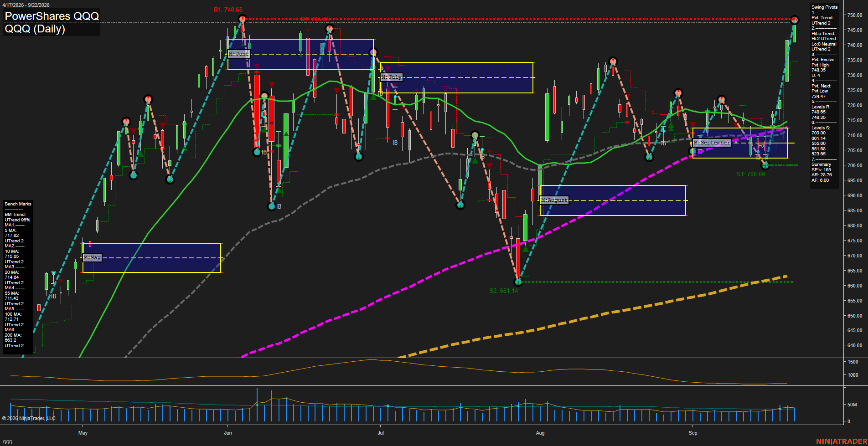This screenshot has width=868, height=446.
Task: Click the Aug label on time axis
Action: (x=540, y=433)
